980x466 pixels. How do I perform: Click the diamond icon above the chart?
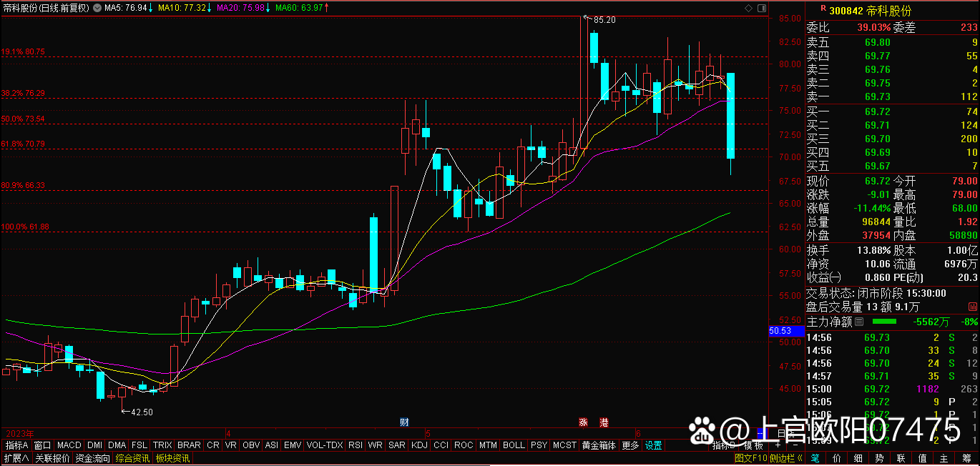(749, 8)
